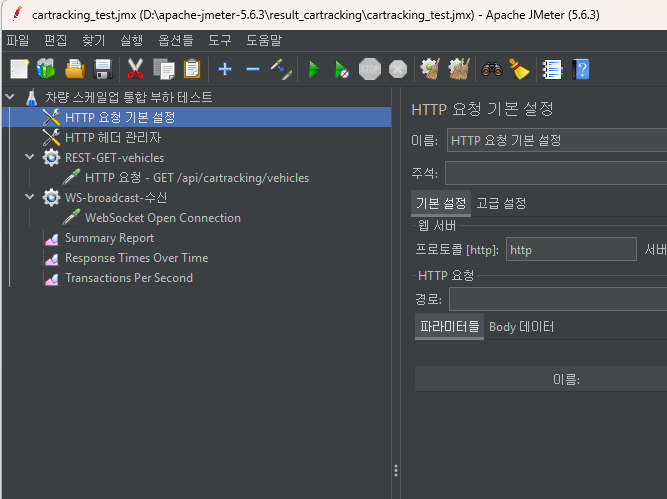Click the Open file folder icon

pos(74,69)
